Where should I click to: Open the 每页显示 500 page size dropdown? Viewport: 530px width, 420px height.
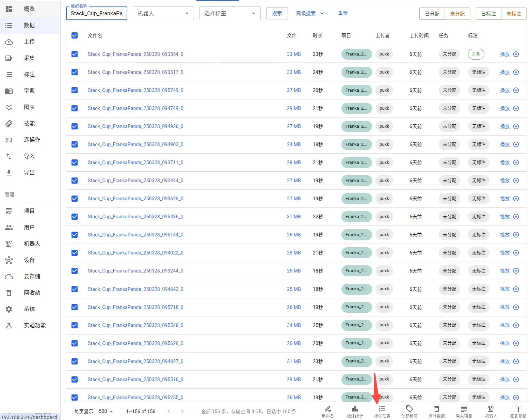(106, 411)
